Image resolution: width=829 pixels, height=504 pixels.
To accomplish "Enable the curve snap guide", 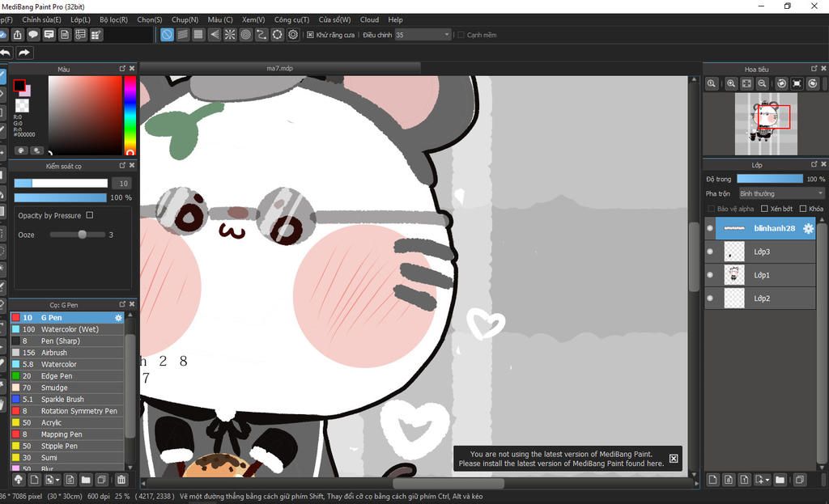I will [x=261, y=35].
